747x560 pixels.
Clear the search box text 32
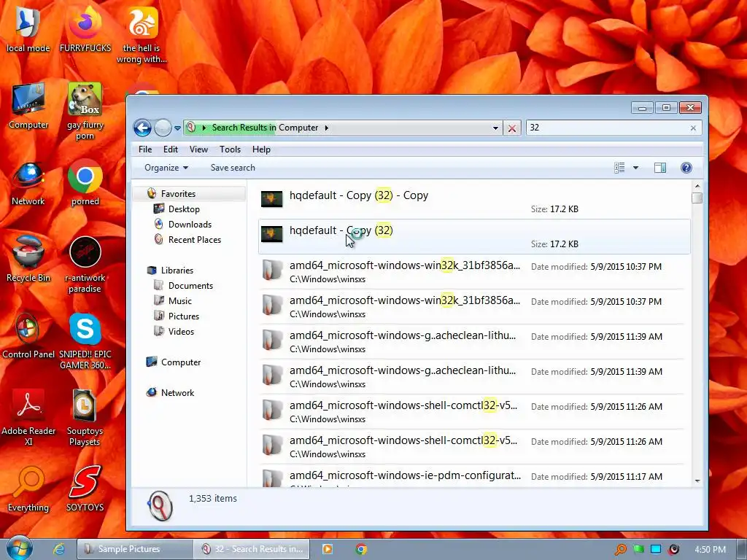pos(693,128)
